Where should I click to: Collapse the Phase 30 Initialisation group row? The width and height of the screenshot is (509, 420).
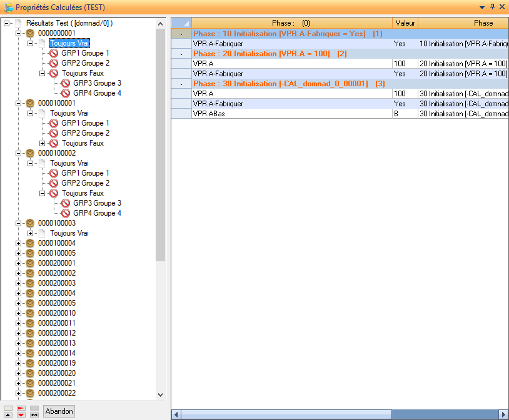click(181, 84)
